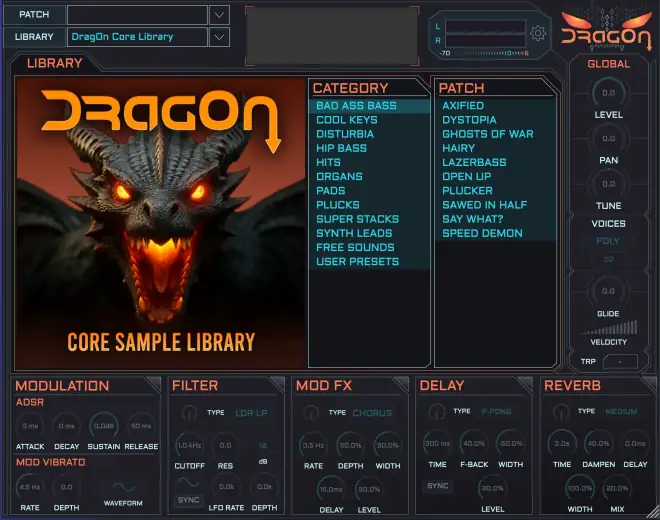The height and width of the screenshot is (520, 660).
Task: Select COOL KEYS category
Action: [369, 120]
